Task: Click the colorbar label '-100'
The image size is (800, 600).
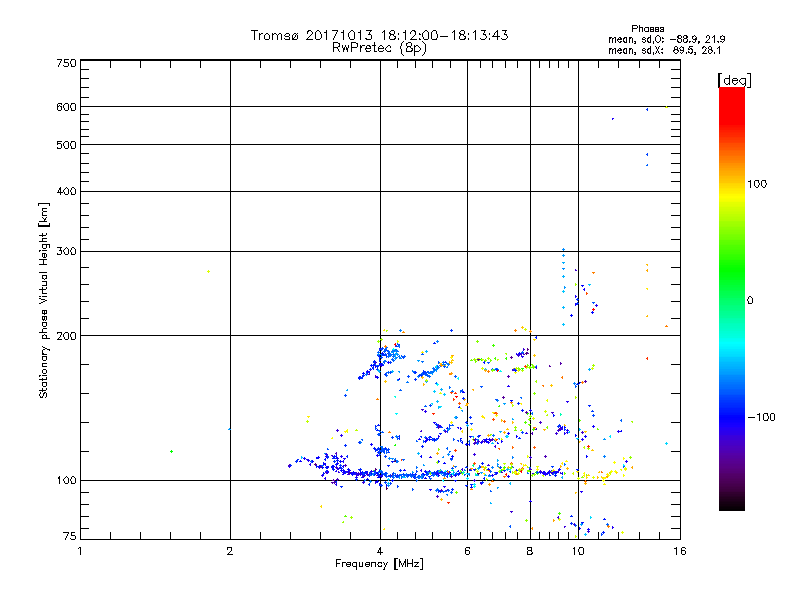Action: point(761,417)
